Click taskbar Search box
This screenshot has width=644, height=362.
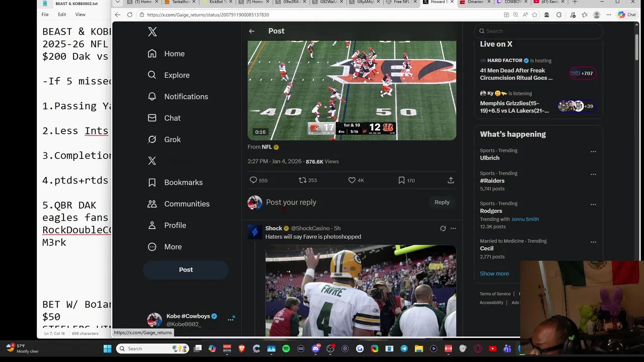pos(152,348)
